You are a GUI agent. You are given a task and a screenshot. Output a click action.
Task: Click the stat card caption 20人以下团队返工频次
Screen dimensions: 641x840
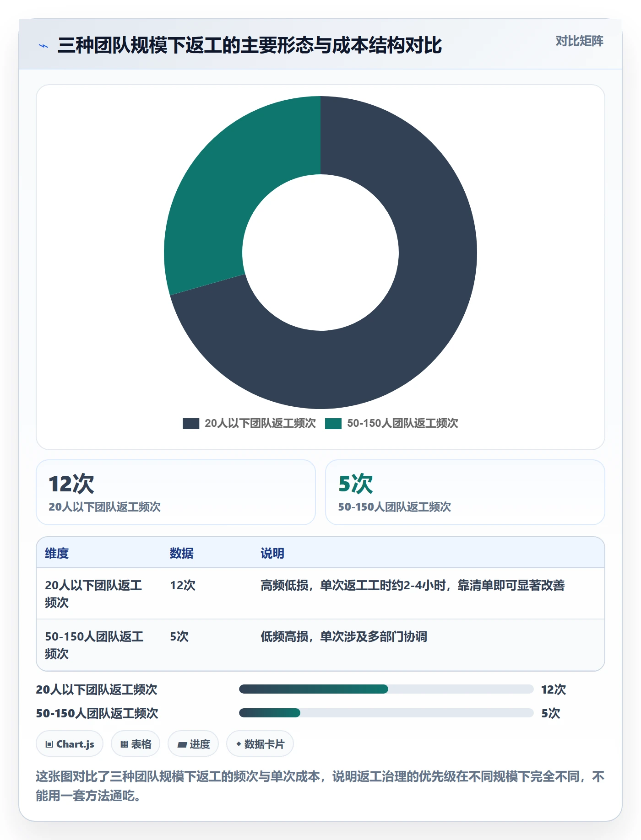(104, 507)
